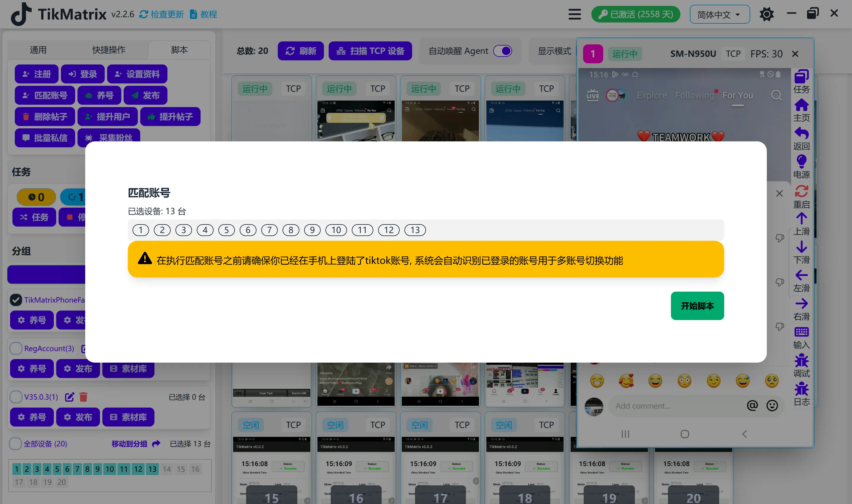Open the 显示模式 selector
Viewport: 852px width, 504px height.
pos(554,51)
